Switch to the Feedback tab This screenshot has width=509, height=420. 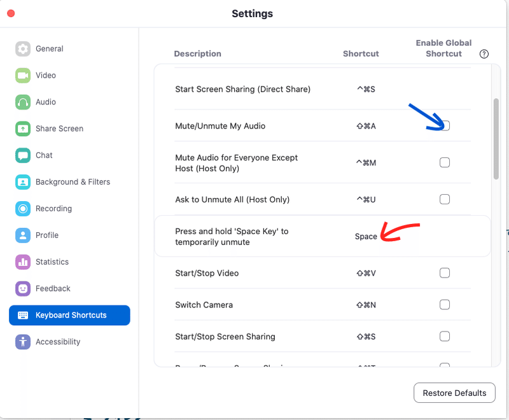pos(52,289)
